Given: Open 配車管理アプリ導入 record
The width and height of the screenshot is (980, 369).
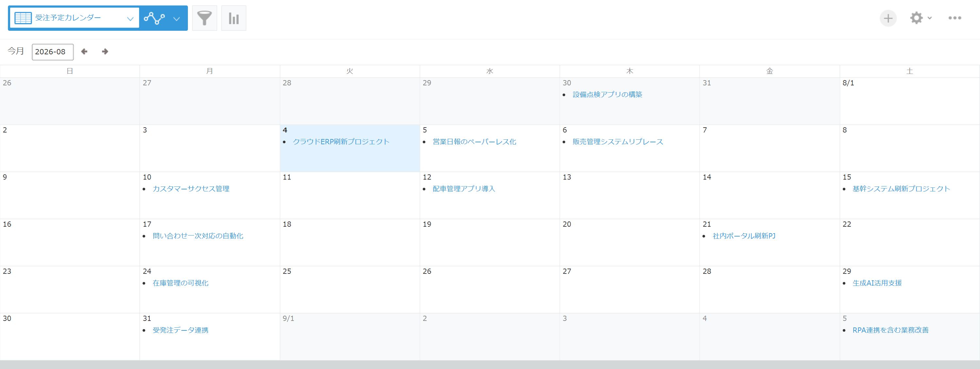Looking at the screenshot, I should tap(464, 189).
